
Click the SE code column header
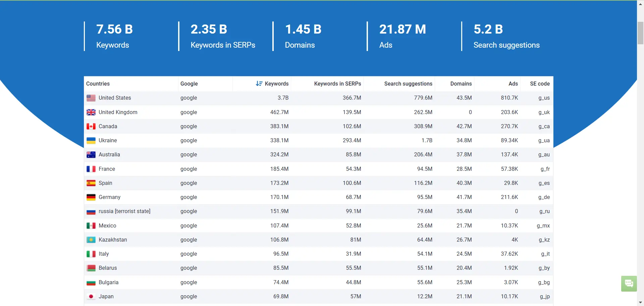540,84
